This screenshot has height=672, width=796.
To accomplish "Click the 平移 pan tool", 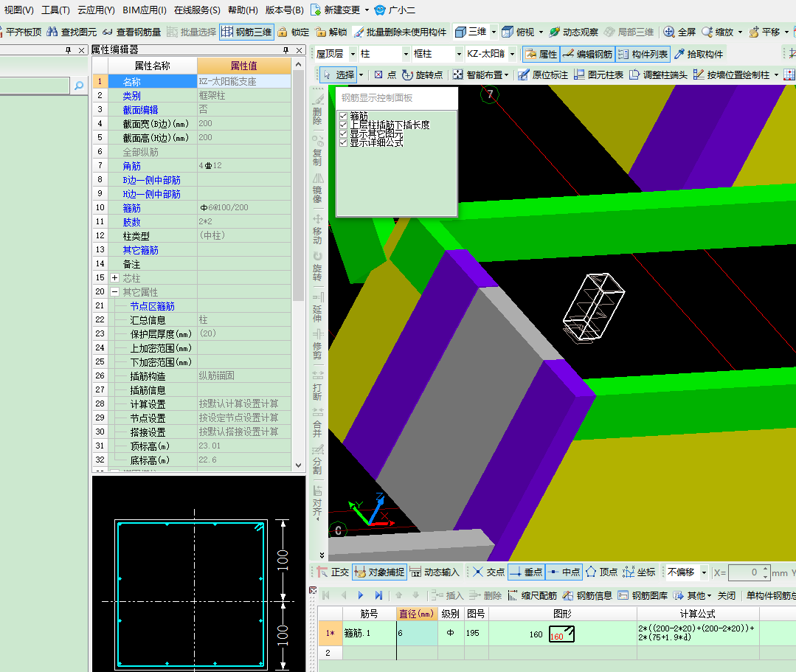I will click(764, 32).
